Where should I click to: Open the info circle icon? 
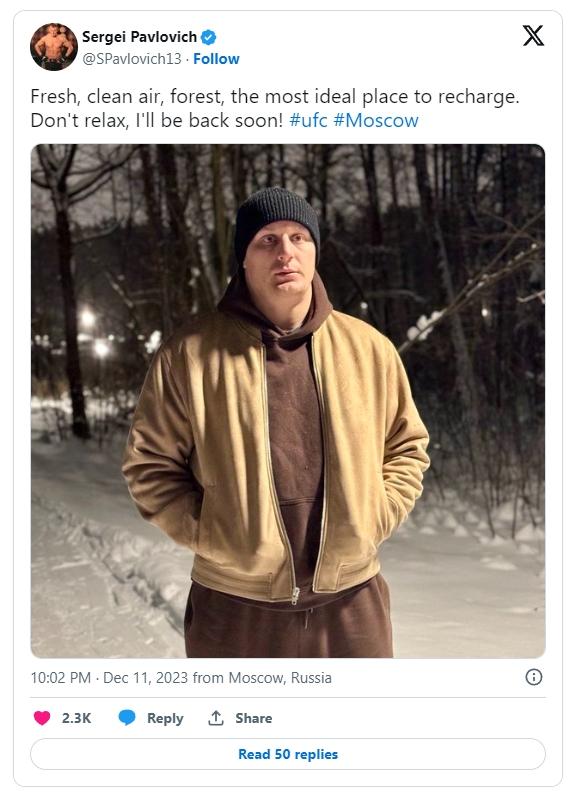pos(533,677)
